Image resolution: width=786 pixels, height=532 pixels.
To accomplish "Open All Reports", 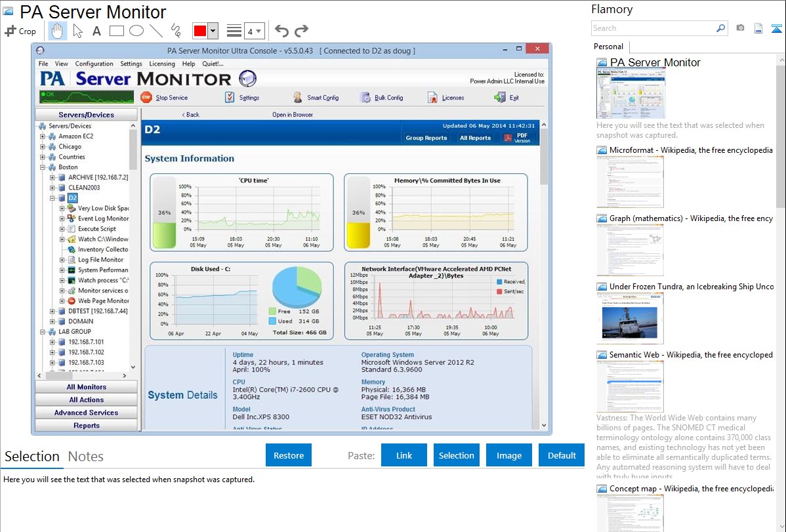I will pos(475,138).
